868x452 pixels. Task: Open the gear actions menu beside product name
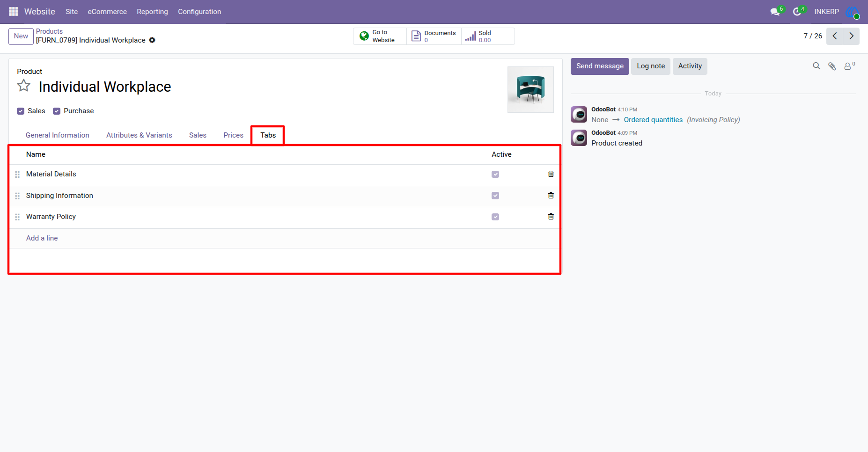coord(152,40)
